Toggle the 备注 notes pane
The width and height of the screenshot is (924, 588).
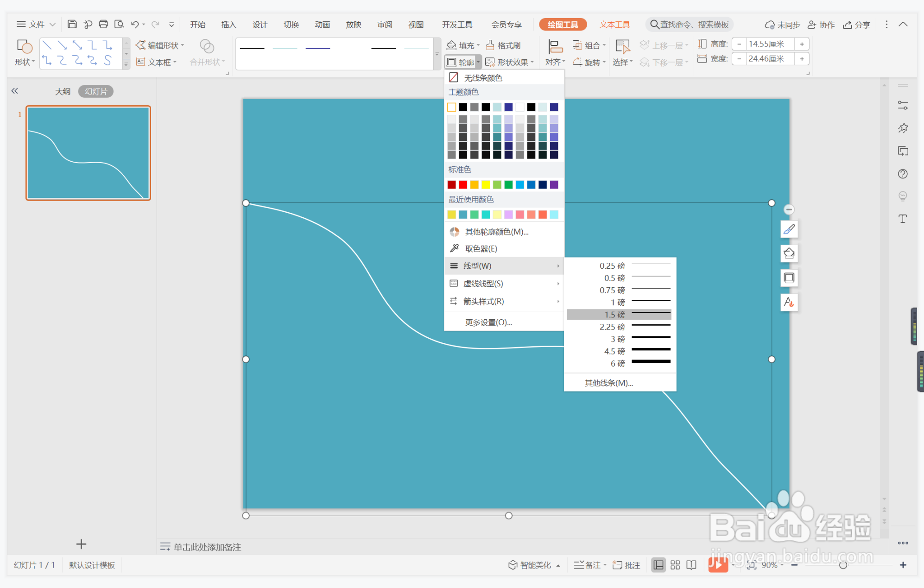(587, 565)
